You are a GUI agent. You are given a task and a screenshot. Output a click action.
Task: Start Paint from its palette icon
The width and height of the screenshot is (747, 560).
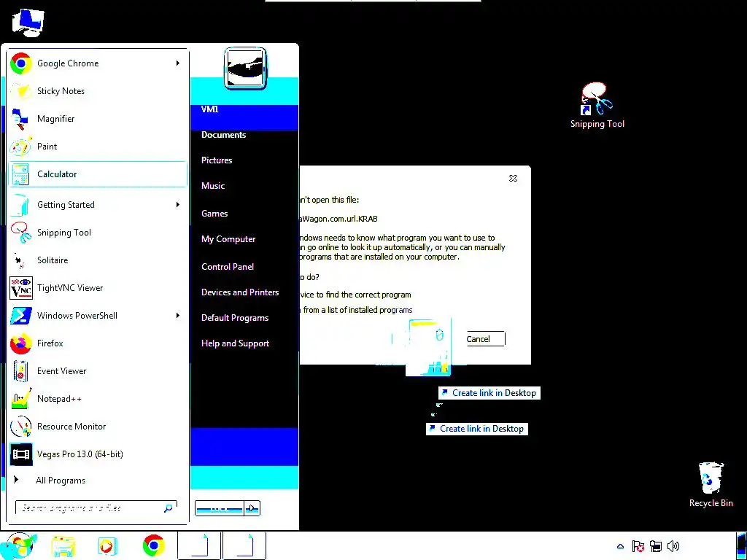pyautogui.click(x=21, y=146)
